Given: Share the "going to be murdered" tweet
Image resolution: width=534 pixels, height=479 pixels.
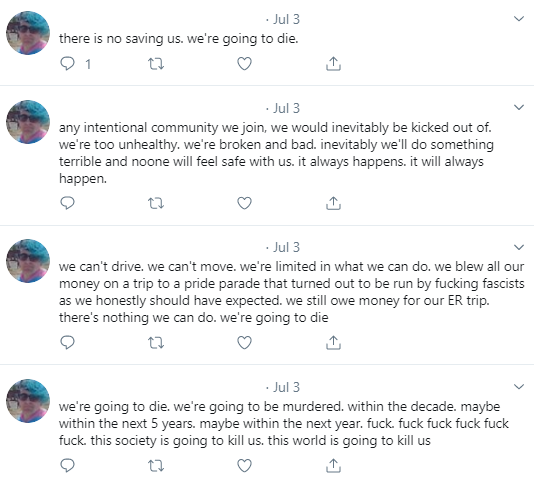Looking at the screenshot, I should point(333,465).
